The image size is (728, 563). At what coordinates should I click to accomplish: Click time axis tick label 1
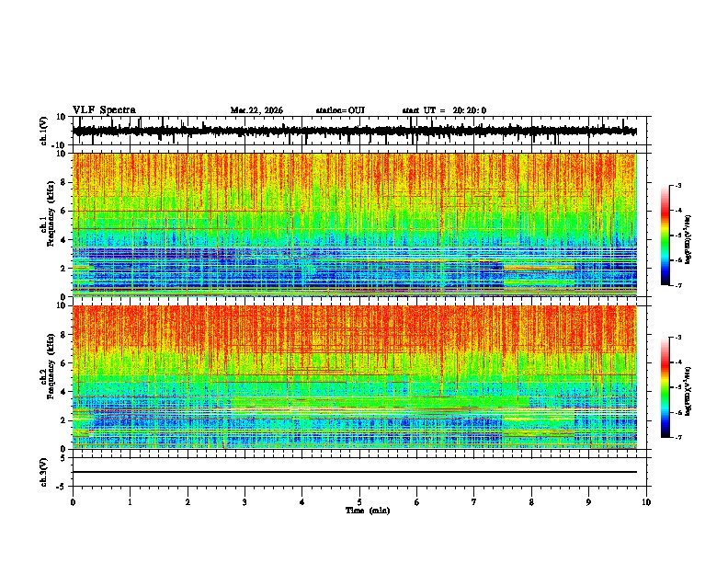coord(131,502)
